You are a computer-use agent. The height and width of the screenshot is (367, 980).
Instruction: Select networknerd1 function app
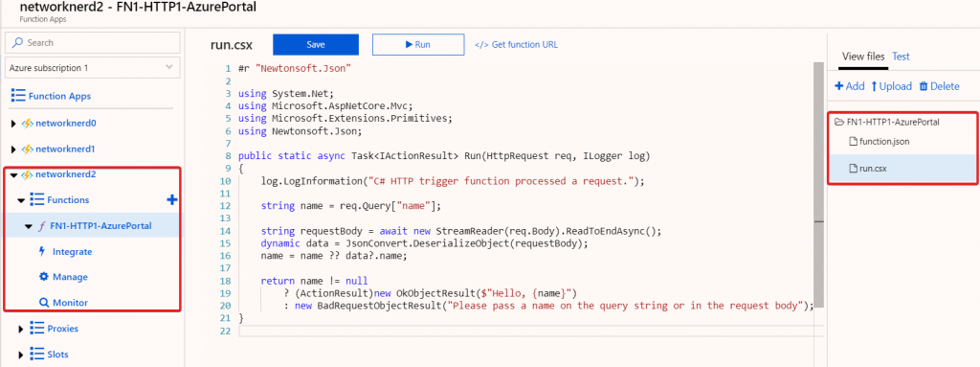(66, 149)
